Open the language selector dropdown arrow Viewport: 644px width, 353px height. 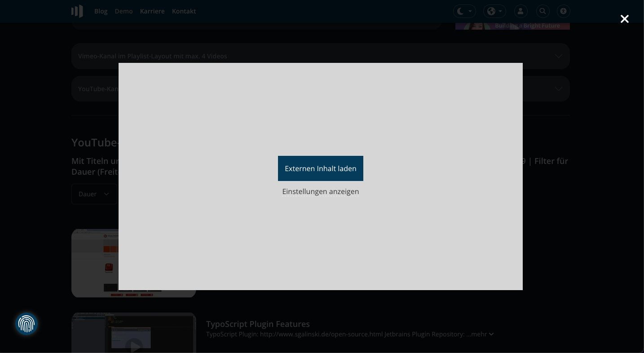pyautogui.click(x=500, y=11)
